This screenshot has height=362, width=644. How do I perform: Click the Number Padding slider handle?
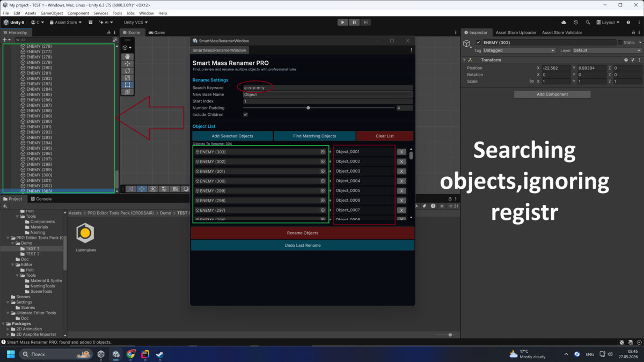click(x=308, y=108)
